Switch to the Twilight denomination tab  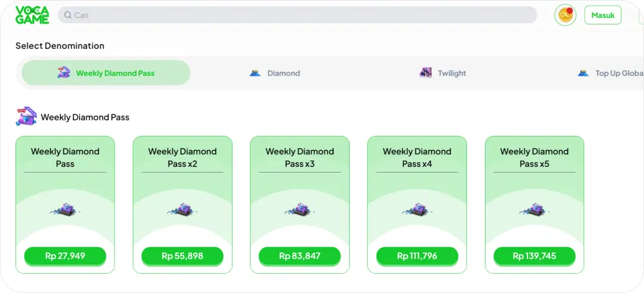tap(451, 73)
